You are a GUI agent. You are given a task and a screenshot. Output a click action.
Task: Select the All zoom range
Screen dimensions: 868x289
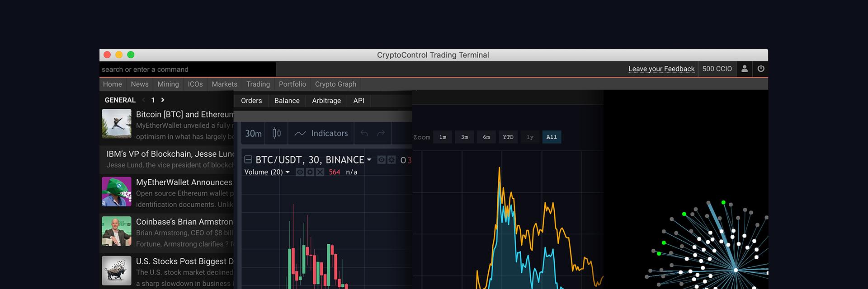point(552,137)
